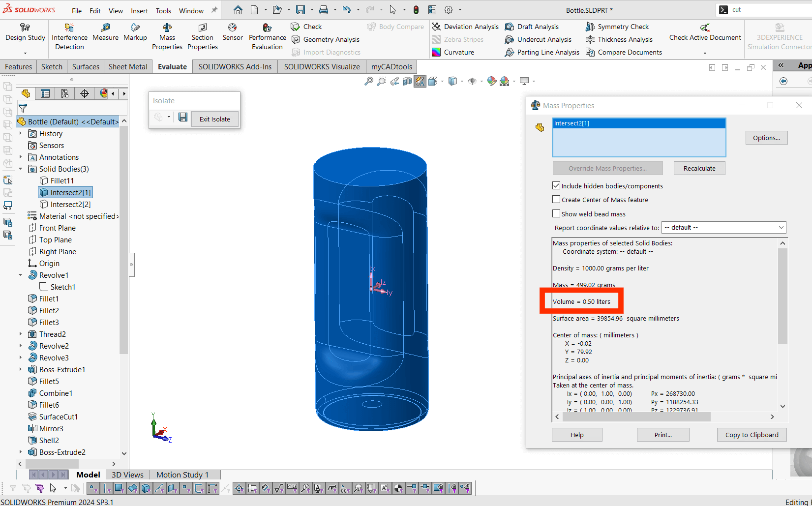The image size is (812, 506).
Task: Enable Create Center of Mass feature
Action: point(556,200)
